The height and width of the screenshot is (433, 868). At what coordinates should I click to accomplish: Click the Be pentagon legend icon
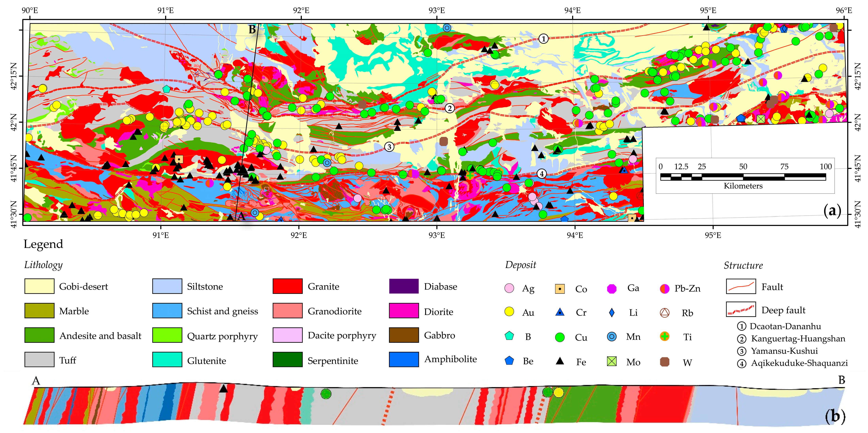[x=509, y=361]
